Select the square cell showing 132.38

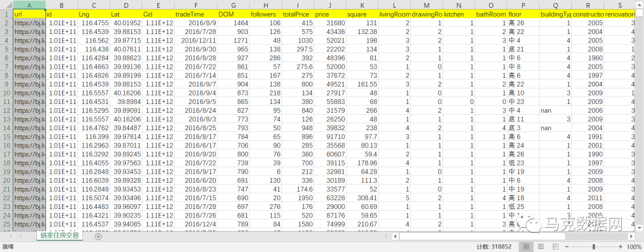click(x=362, y=32)
